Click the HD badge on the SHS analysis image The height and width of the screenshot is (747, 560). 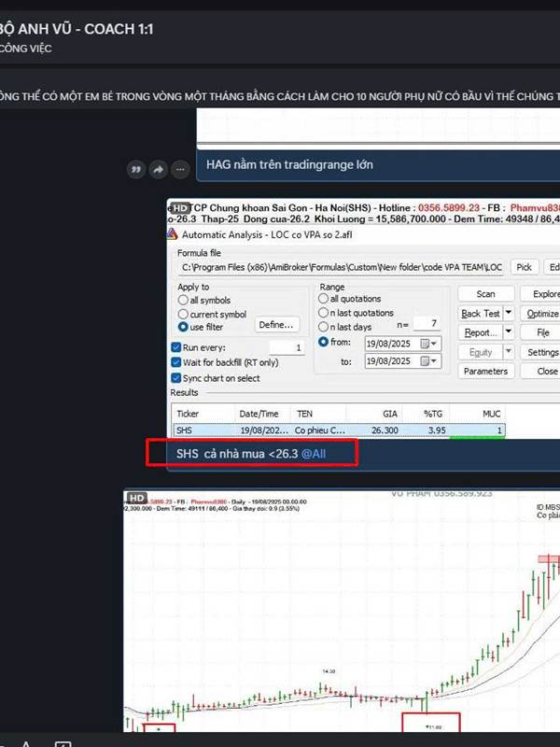click(180, 208)
